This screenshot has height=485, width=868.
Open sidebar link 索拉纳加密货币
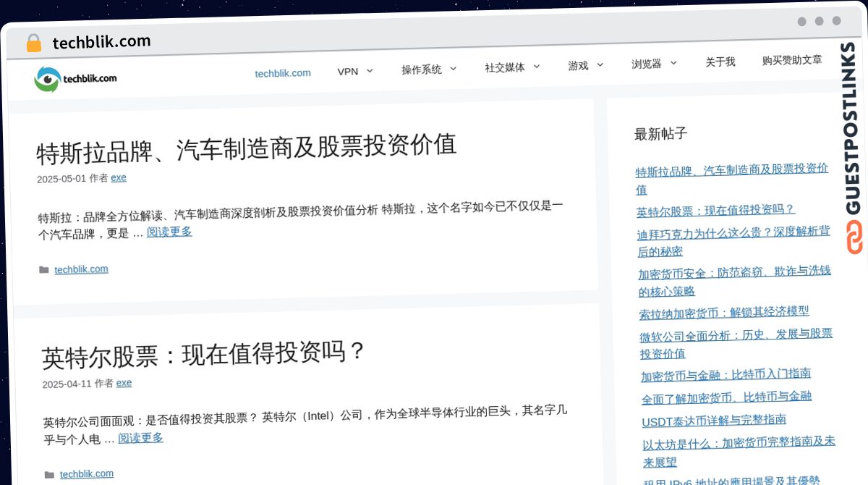click(x=724, y=313)
